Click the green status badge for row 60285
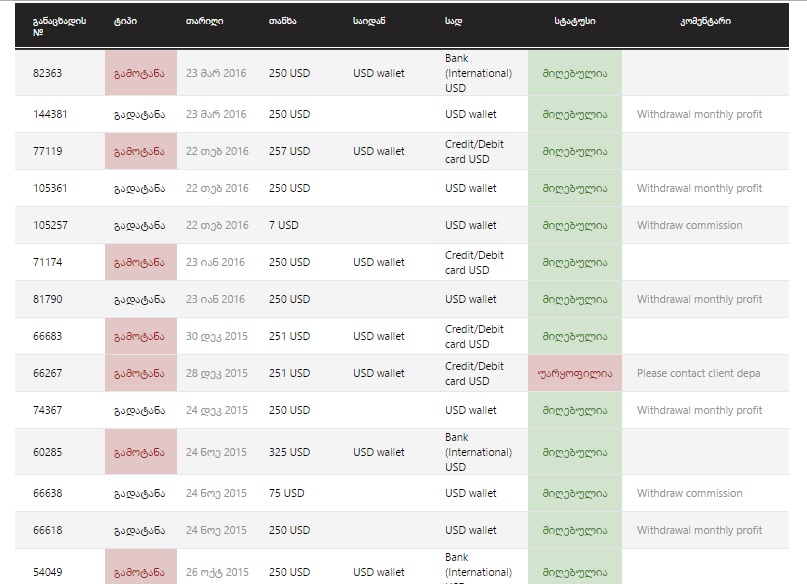 574,452
